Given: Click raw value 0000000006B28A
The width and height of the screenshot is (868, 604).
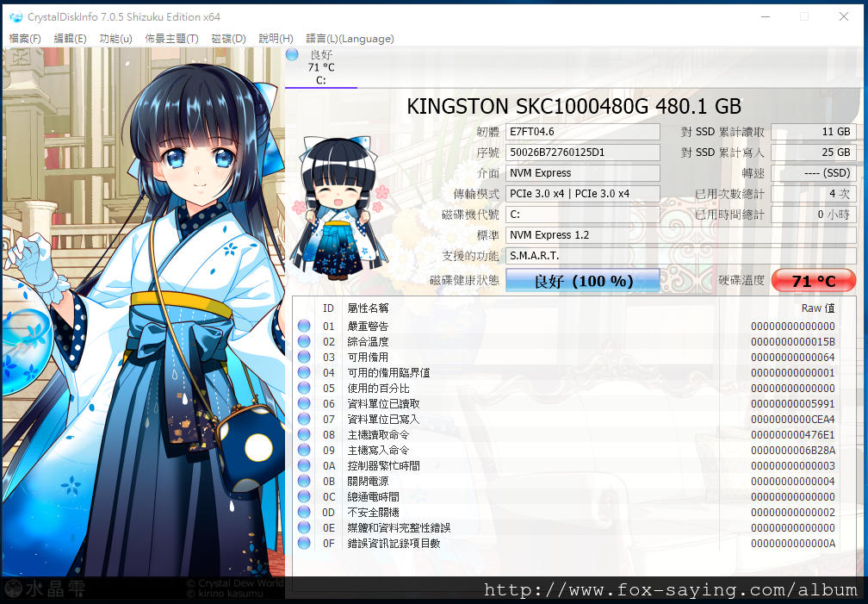Looking at the screenshot, I should 793,451.
